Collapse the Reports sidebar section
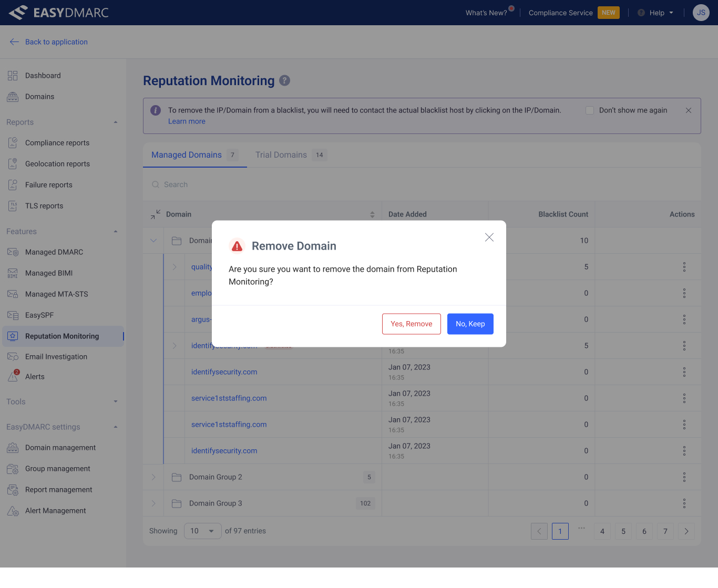The height and width of the screenshot is (588, 718). [x=116, y=122]
